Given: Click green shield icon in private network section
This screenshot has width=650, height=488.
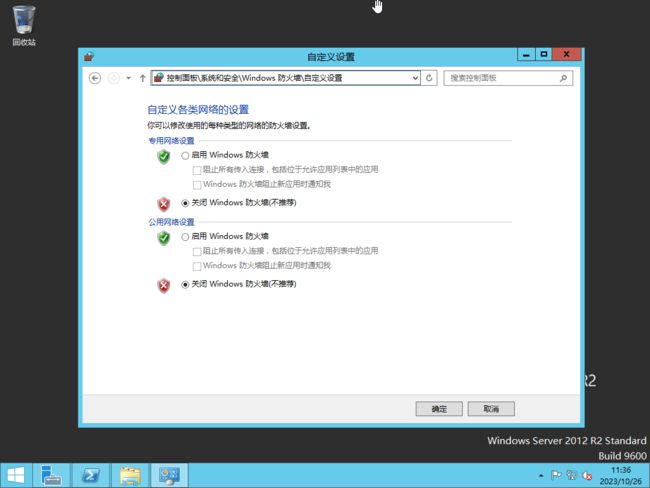Looking at the screenshot, I should coord(164,157).
